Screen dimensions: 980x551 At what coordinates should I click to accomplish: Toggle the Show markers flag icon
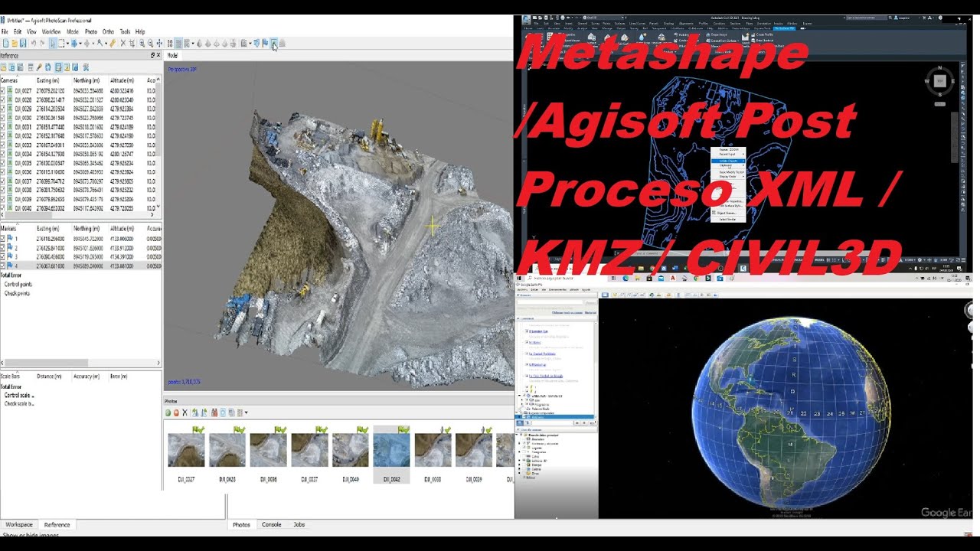(x=265, y=44)
